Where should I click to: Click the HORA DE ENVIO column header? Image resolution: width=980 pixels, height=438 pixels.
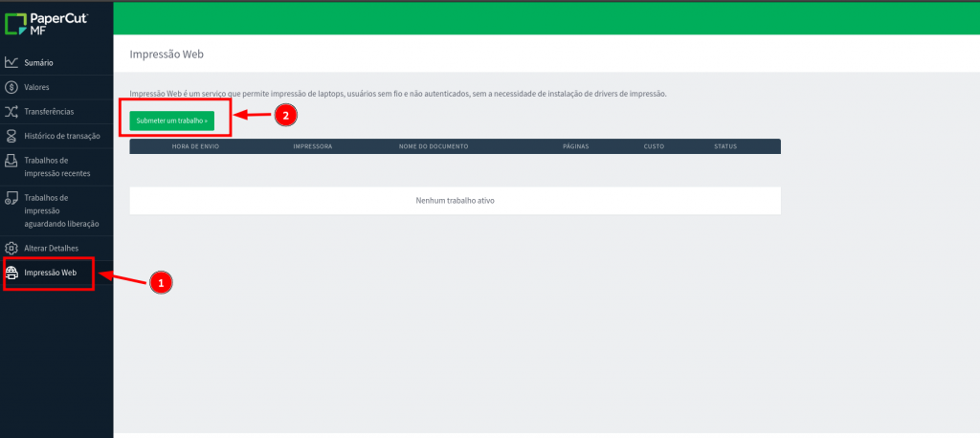pyautogui.click(x=195, y=146)
